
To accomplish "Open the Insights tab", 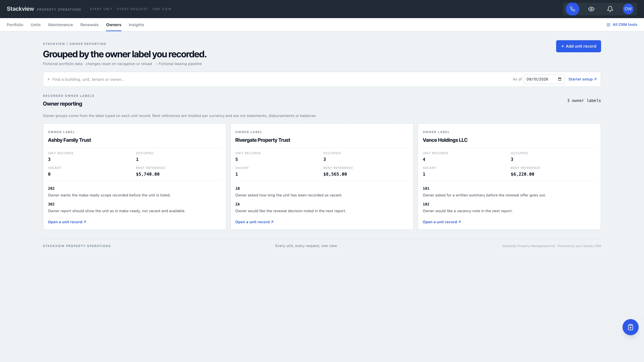I will coord(137,25).
